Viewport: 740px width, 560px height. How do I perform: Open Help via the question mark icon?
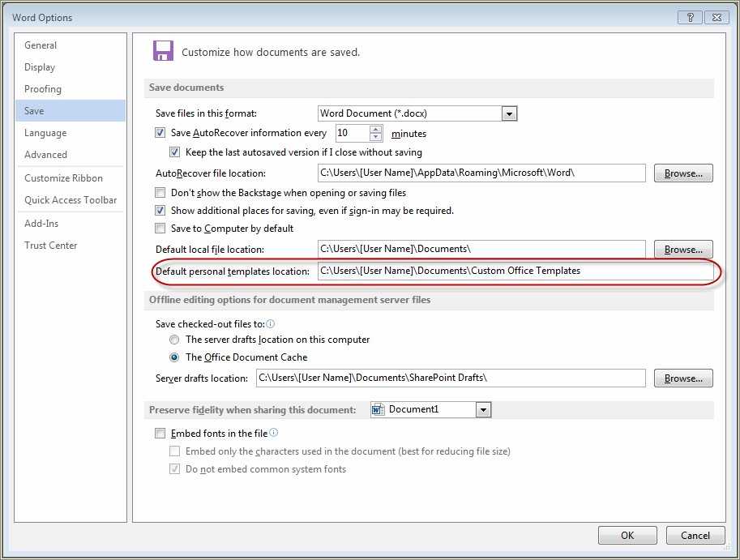690,17
